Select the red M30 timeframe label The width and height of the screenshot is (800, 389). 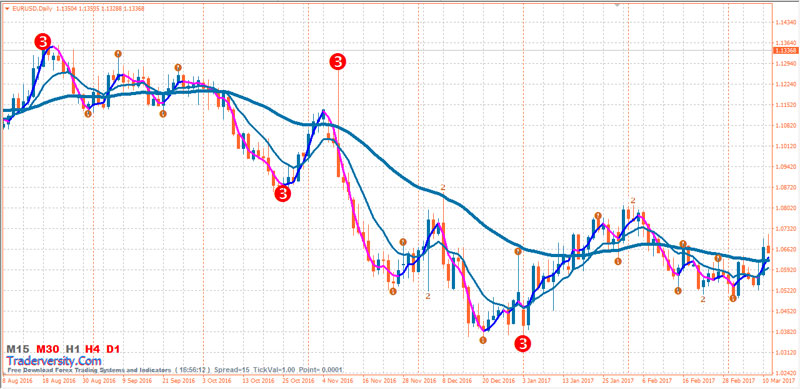(x=47, y=349)
